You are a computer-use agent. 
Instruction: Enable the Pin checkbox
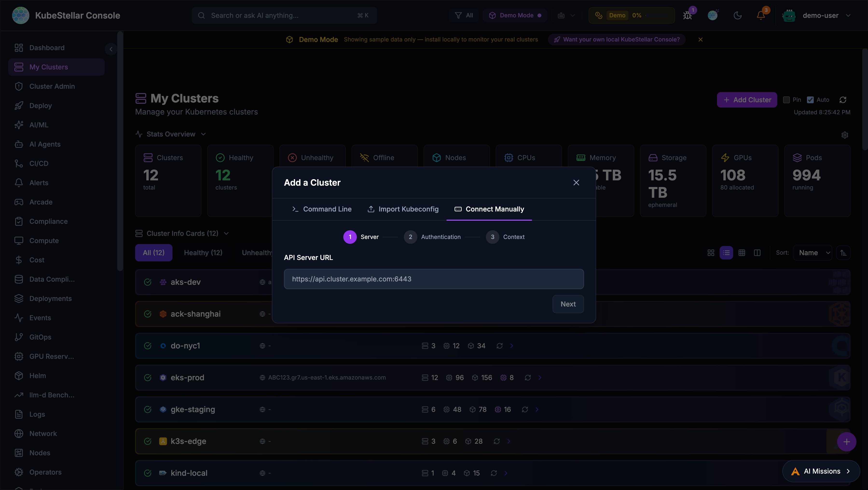786,100
